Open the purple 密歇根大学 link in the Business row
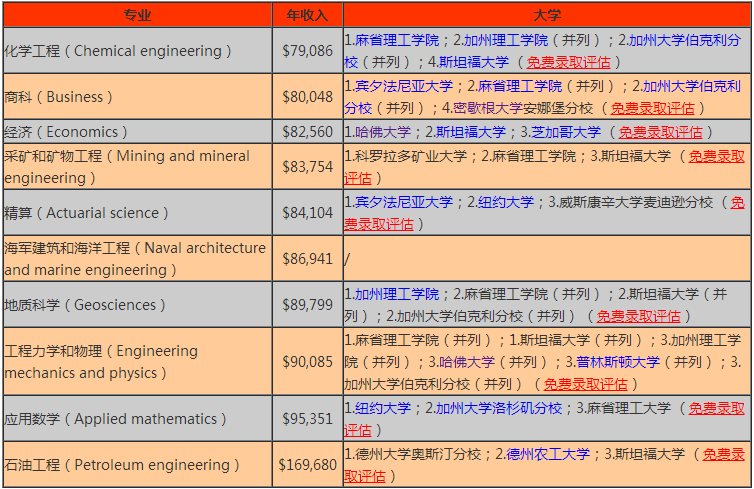 488,108
